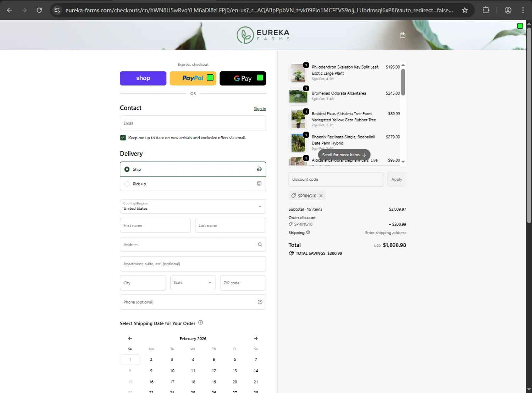This screenshot has height=393, width=532.
Task: Focus the Apartment, suite field
Action: pos(193,264)
